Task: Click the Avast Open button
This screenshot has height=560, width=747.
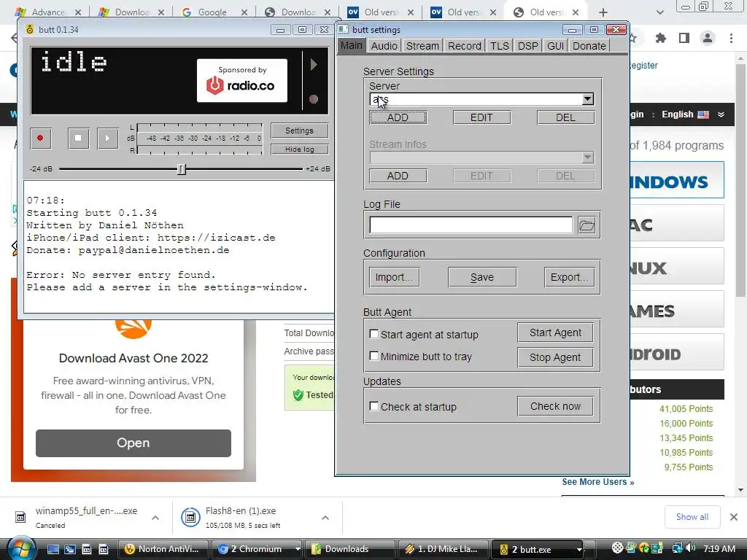Action: tap(133, 443)
